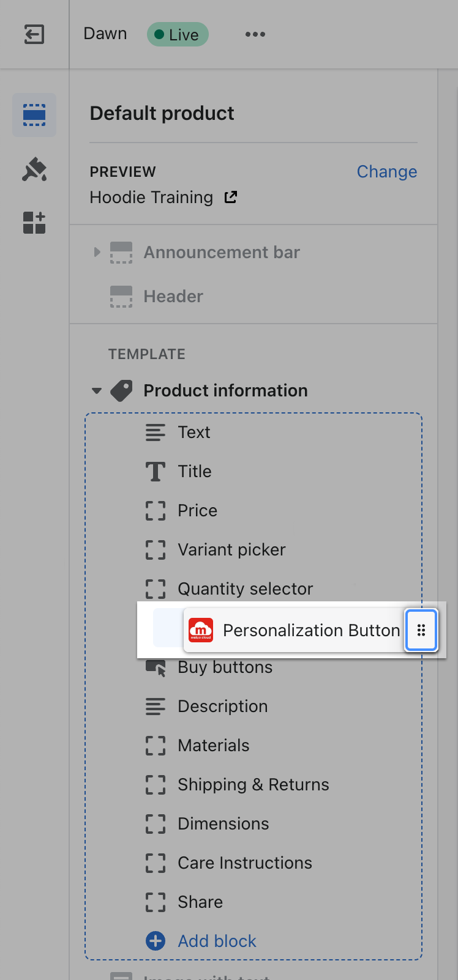Screen dimensions: 458x980
Task: Click the Change preview link
Action: tap(386, 172)
